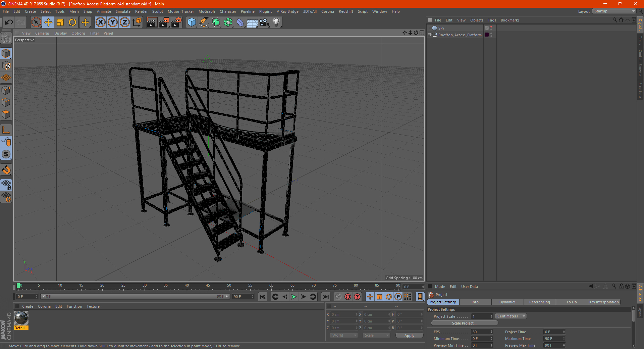Screen dimensions: 644x349
Task: Activate the Move tool
Action: (48, 22)
